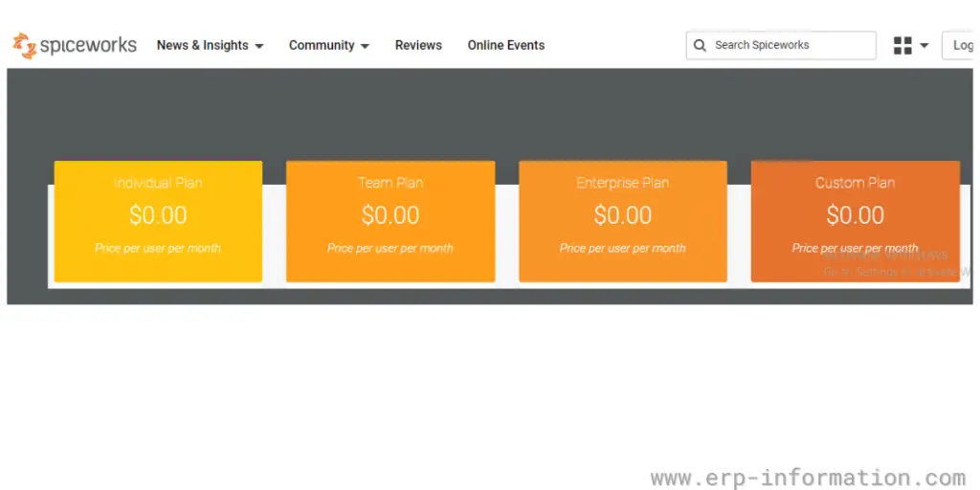Viewport: 980px width, 490px height.
Task: Open the apps grid icon
Action: [x=902, y=45]
